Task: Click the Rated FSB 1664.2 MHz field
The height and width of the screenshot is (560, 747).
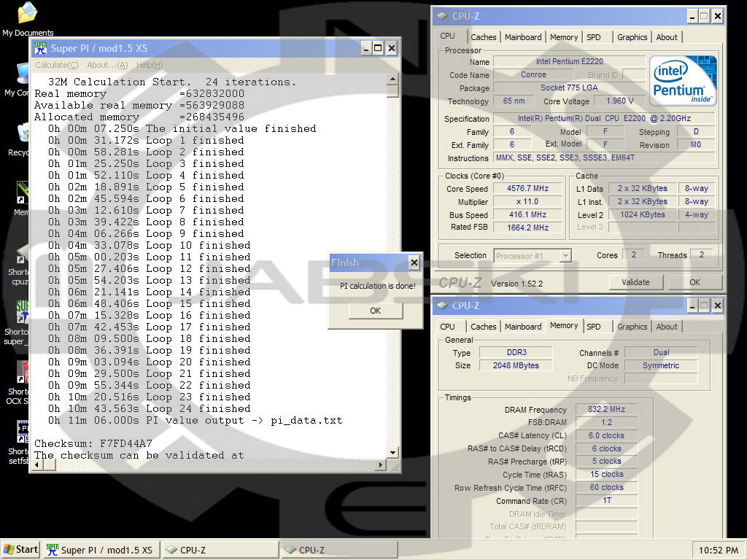Action: (527, 227)
